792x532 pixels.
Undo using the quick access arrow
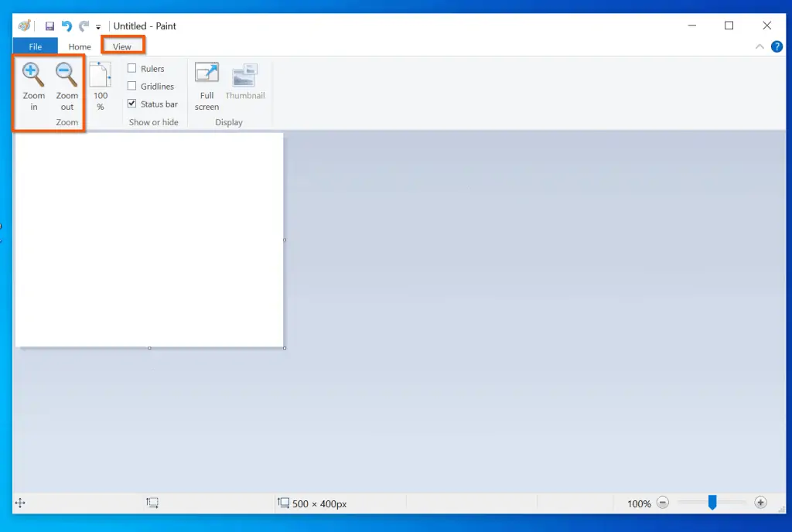(x=67, y=26)
